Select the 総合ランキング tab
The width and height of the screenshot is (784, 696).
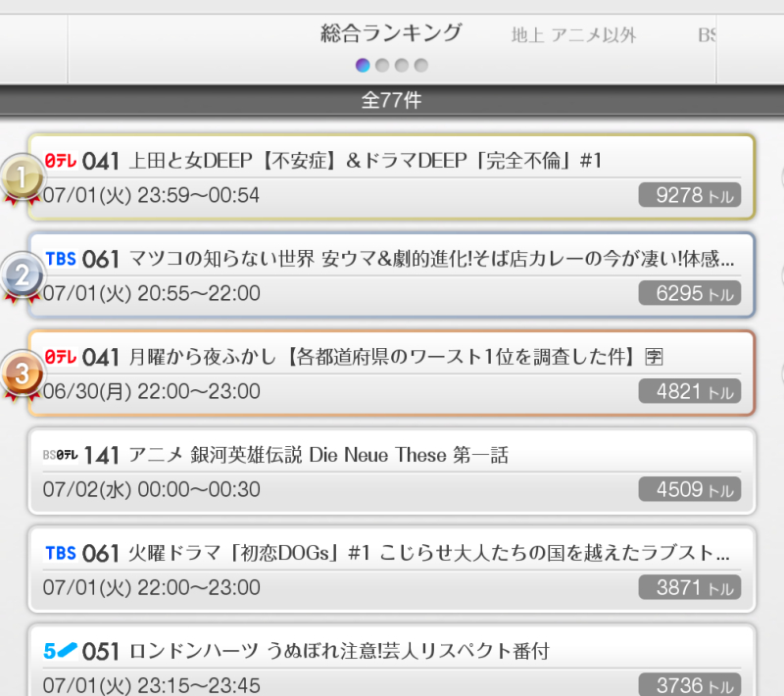[391, 33]
